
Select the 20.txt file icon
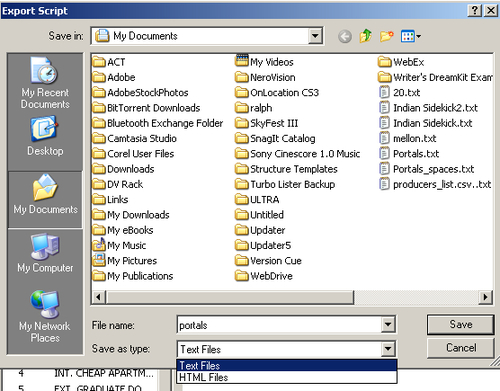click(x=384, y=92)
